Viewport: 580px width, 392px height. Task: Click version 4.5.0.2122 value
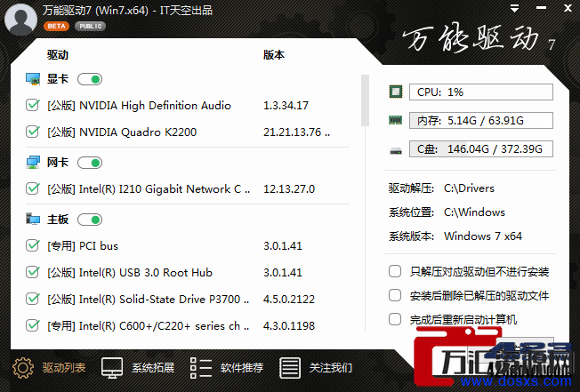(x=289, y=300)
